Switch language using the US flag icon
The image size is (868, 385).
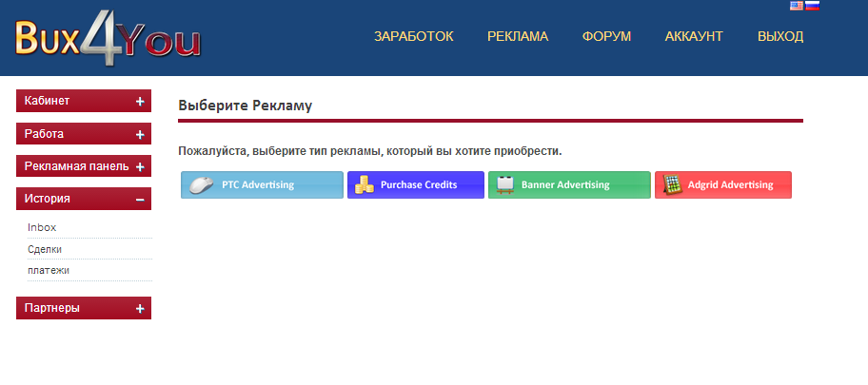tap(796, 6)
